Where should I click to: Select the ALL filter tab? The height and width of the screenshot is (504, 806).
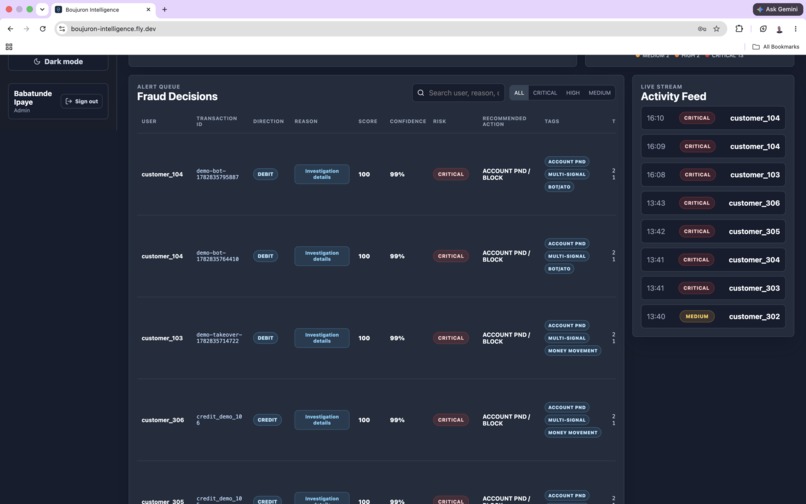pyautogui.click(x=519, y=93)
